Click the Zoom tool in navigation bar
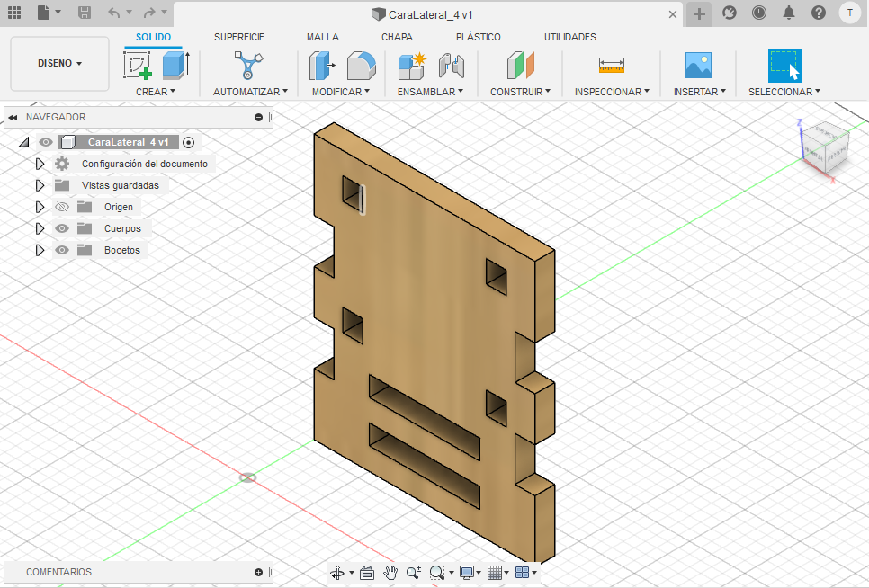 (x=414, y=573)
